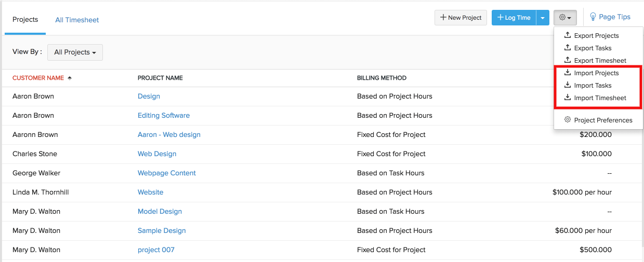The height and width of the screenshot is (262, 644).
Task: Choose Export Tasks from the menu
Action: (x=593, y=48)
